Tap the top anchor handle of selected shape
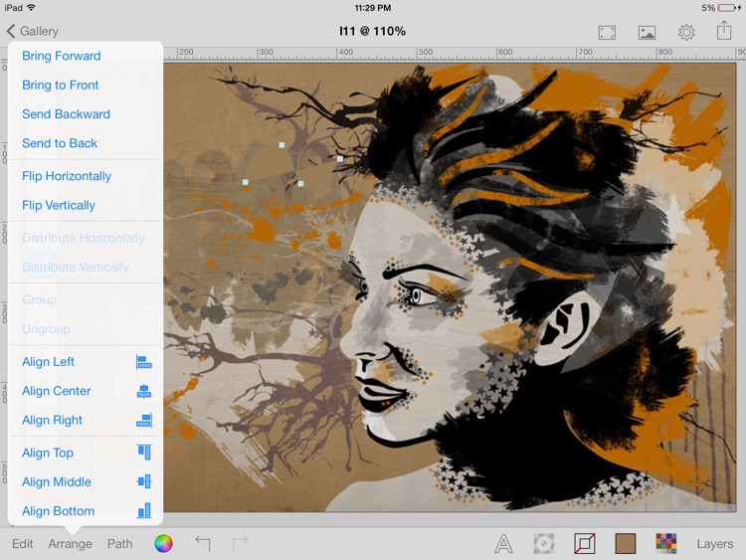 tap(281, 145)
